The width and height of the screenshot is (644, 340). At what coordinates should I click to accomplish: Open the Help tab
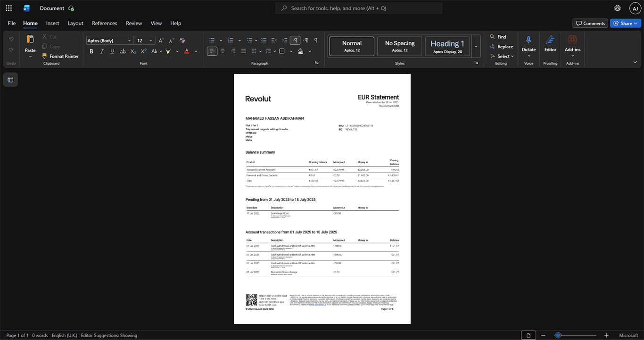point(175,23)
